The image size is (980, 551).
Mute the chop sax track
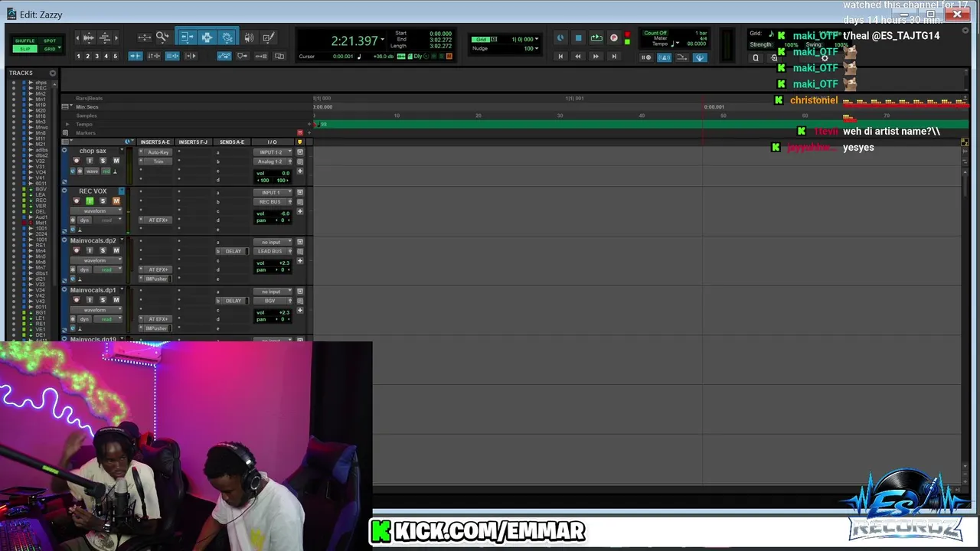click(116, 161)
